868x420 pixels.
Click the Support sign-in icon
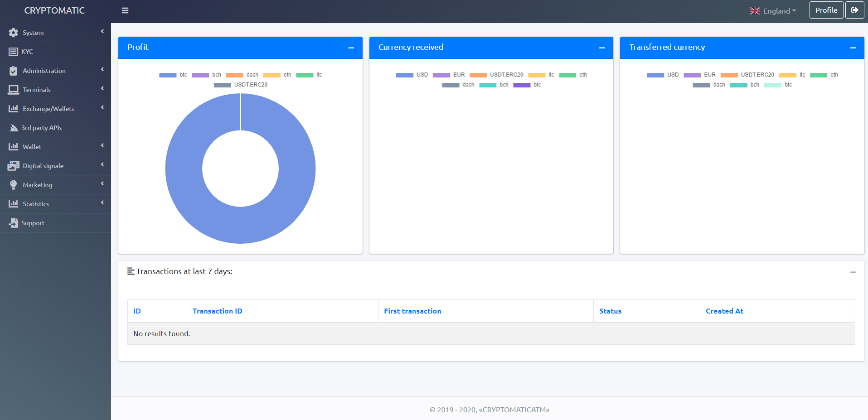pos(14,223)
